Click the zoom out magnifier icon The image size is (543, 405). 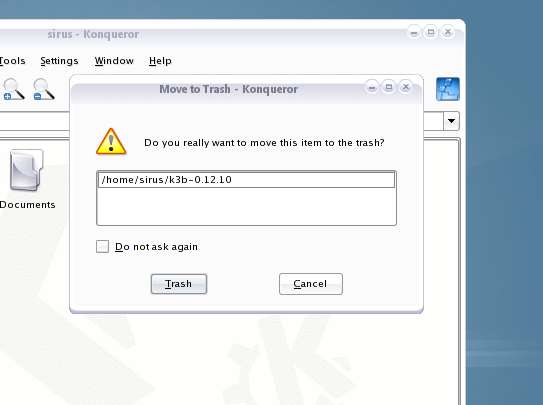click(44, 89)
